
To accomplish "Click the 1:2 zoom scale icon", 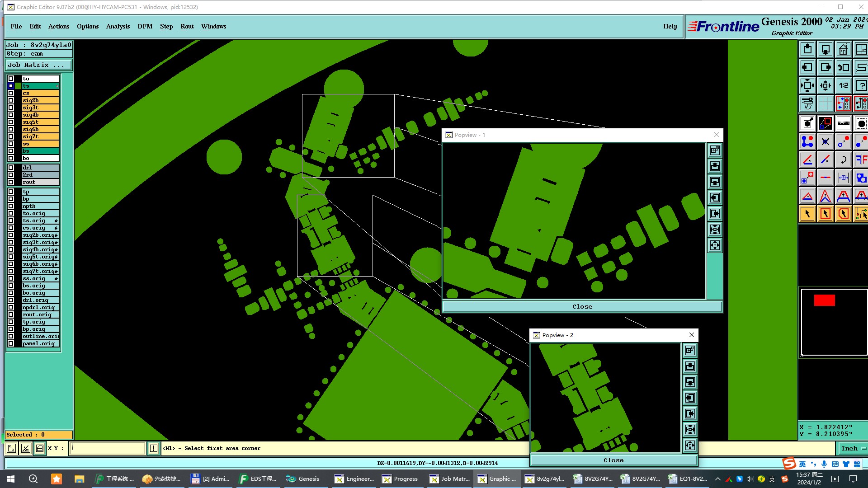I will 843,85.
